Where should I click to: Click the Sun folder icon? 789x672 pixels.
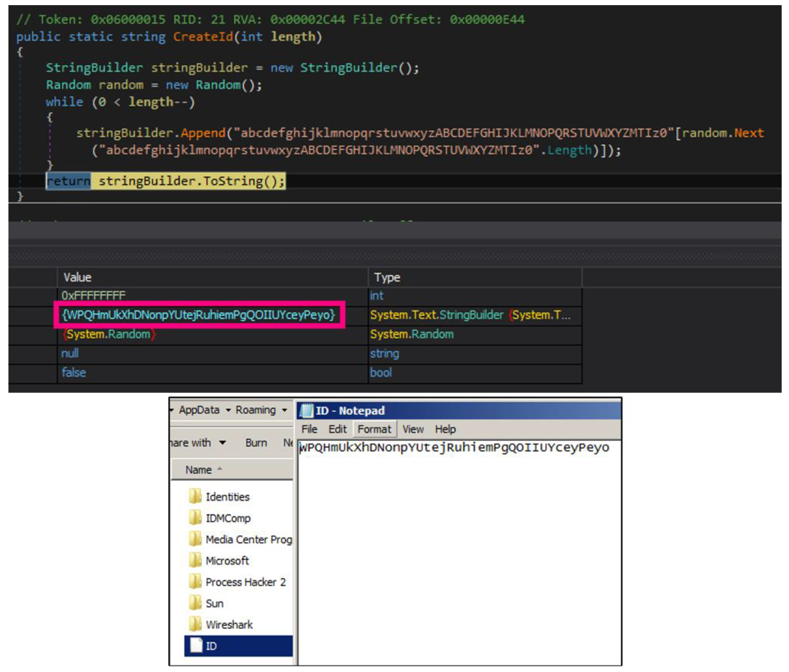[195, 603]
